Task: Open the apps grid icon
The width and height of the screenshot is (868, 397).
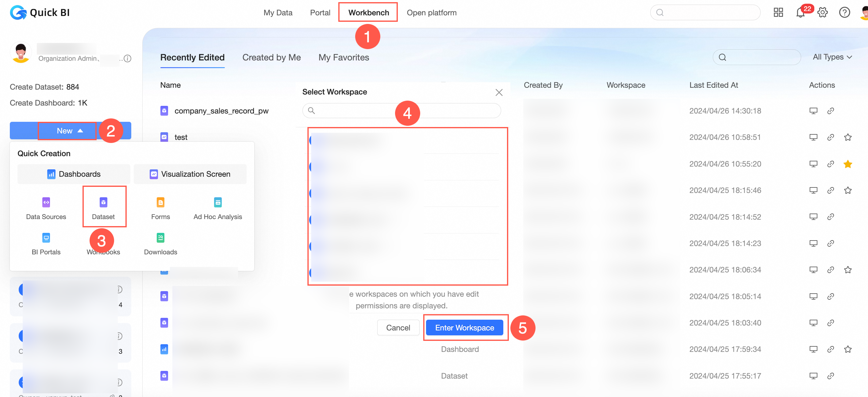Action: click(778, 13)
